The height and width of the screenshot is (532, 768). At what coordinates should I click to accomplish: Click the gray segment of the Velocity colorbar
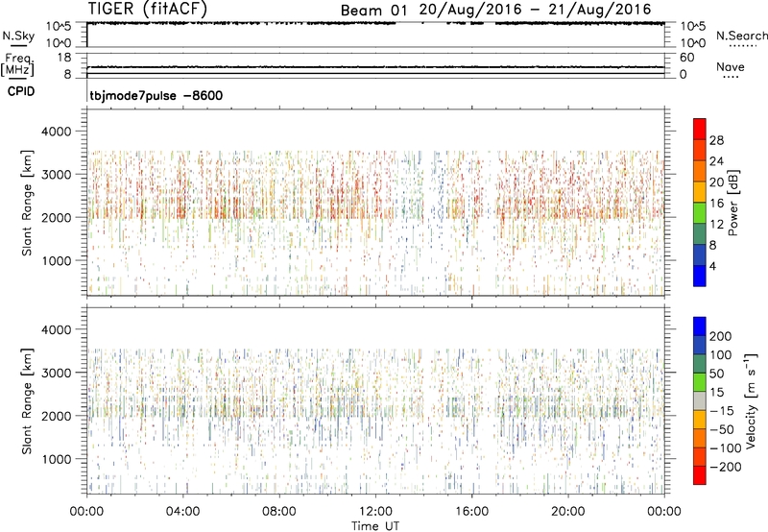[x=700, y=400]
